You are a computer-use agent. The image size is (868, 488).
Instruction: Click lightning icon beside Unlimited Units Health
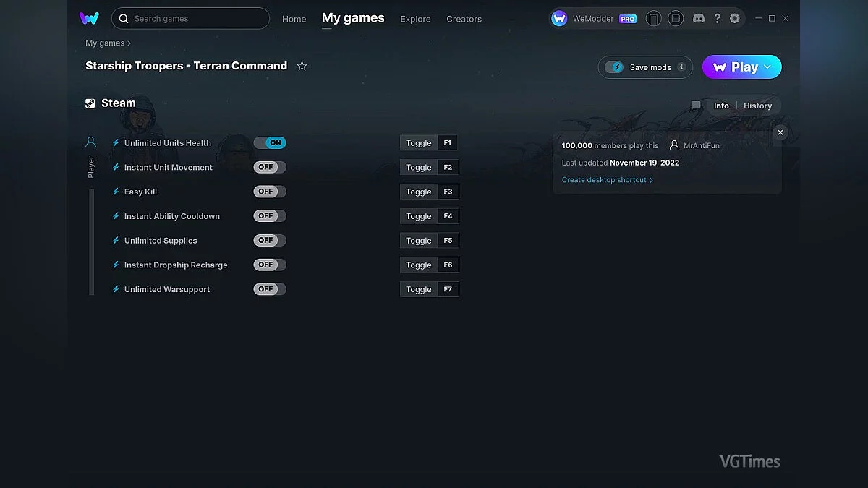coord(116,143)
